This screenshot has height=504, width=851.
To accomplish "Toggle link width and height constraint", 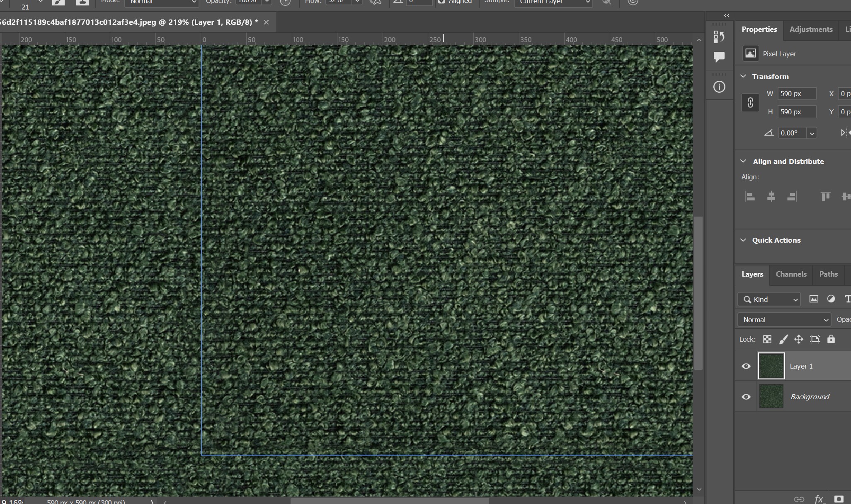I will (x=750, y=103).
